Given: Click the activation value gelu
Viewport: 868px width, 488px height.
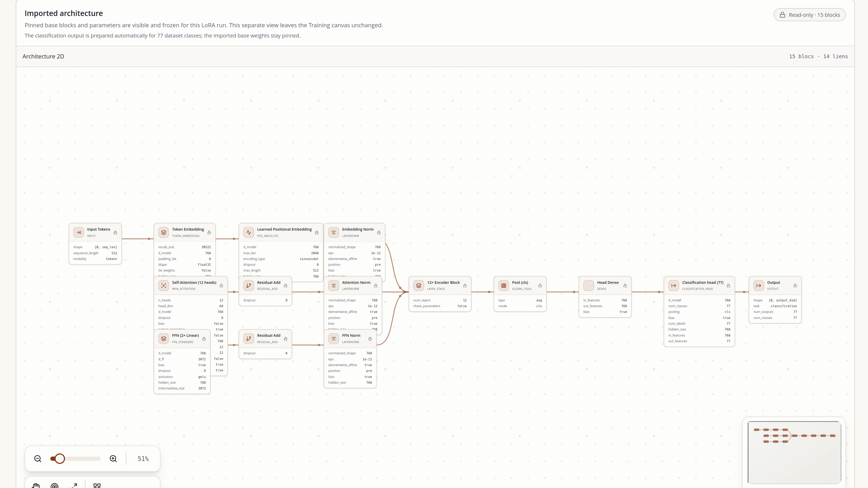Looking at the screenshot, I should coord(202,377).
